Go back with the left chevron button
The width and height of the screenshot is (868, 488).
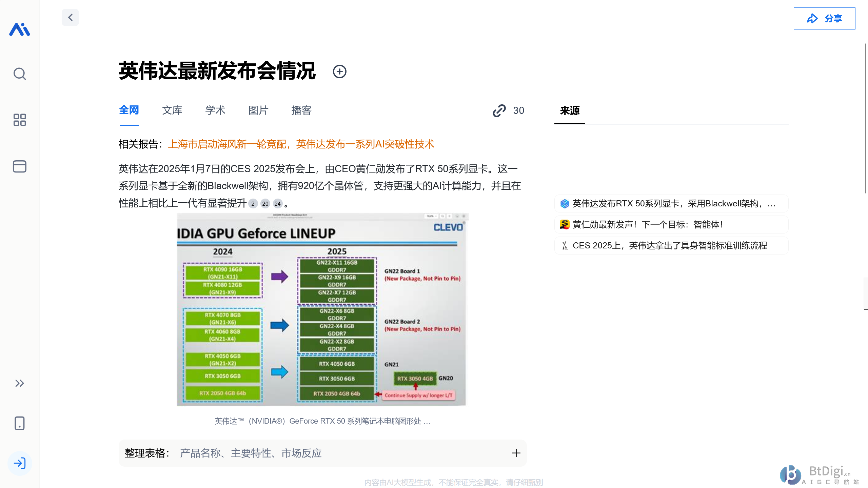[x=70, y=17]
